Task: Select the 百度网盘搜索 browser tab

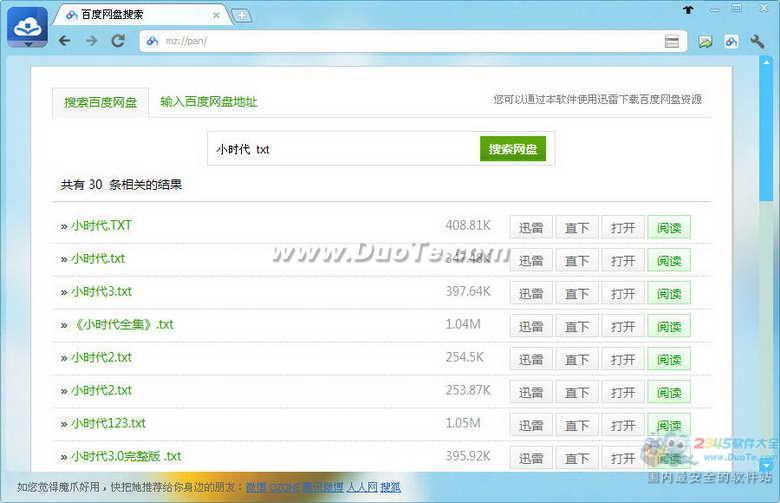Action: tap(142, 15)
